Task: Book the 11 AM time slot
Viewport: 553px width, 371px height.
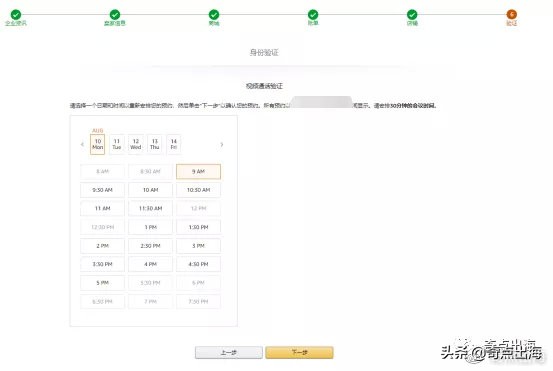Action: [103, 208]
